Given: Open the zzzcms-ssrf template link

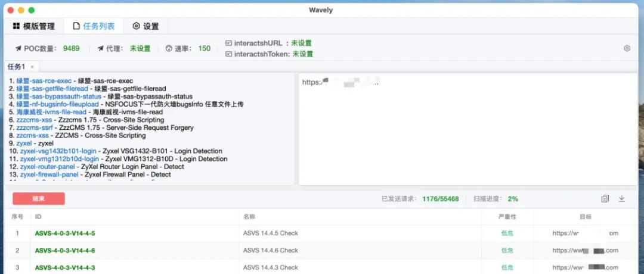Looking at the screenshot, I should coord(35,127).
